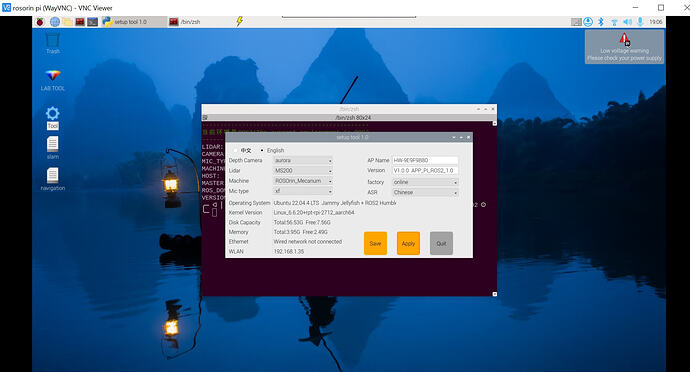Open the dark terminal launcher in panel
Image resolution: width=690 pixels, height=372 pixels.
tap(92, 22)
